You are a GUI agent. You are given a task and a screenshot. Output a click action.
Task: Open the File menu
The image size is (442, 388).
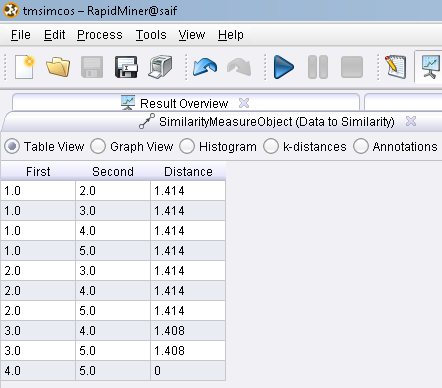21,35
